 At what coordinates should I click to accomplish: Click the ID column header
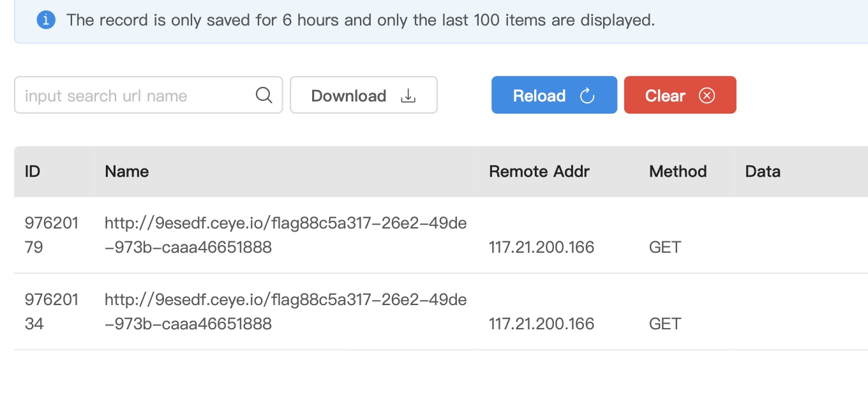pos(33,171)
